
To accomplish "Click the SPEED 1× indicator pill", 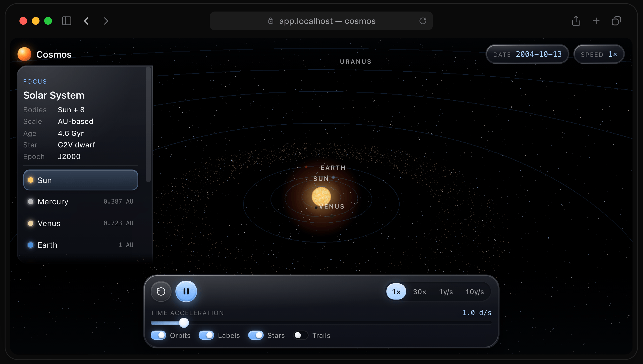I will [599, 54].
